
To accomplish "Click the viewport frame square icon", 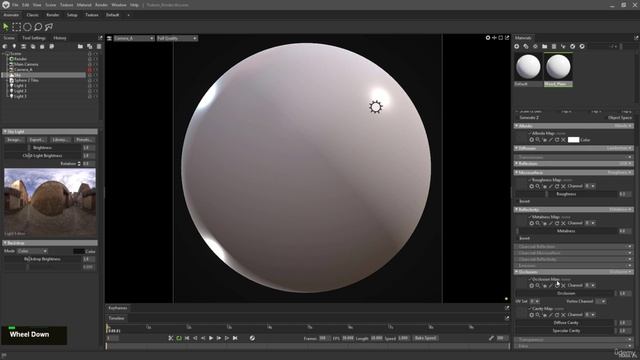I will pos(501,38).
